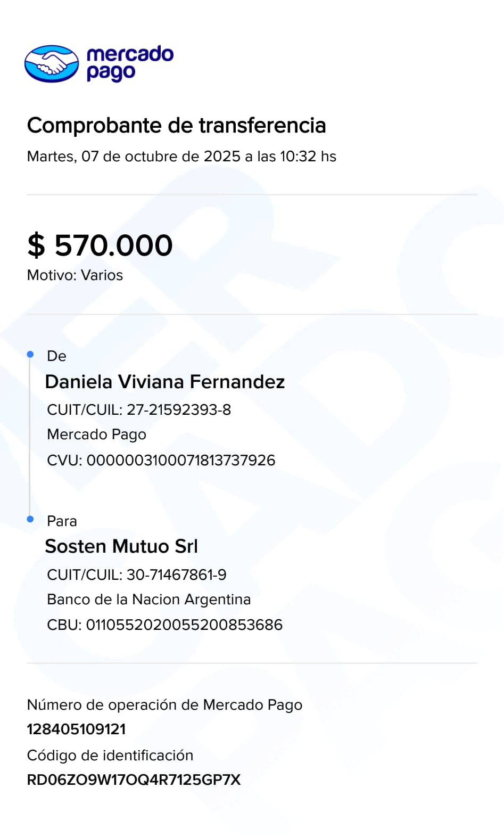Click sender name Daniela Viviana Fernandez
Screen dimensions: 504x837
pyautogui.click(x=165, y=382)
